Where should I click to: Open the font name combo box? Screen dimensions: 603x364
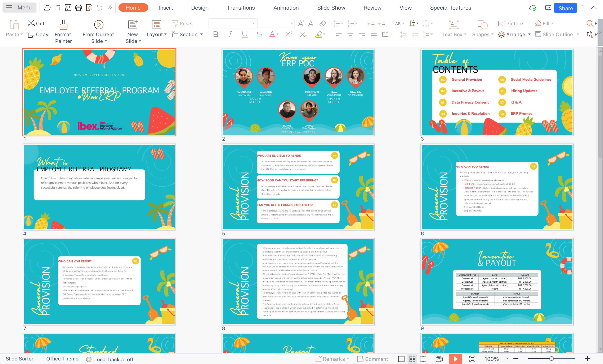(x=232, y=23)
